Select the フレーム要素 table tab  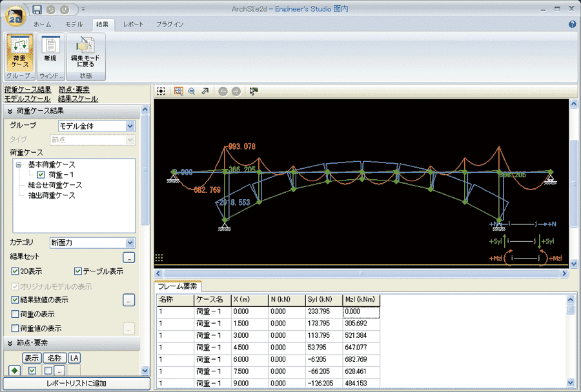click(178, 286)
